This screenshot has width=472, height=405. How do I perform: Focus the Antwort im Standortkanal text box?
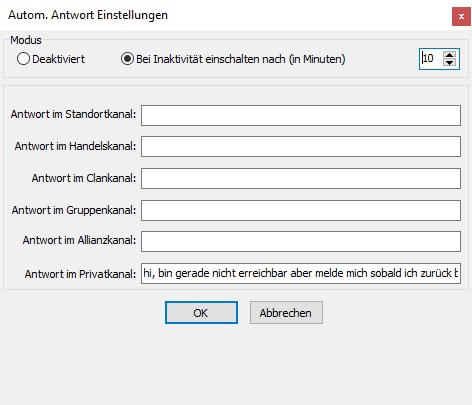click(x=301, y=115)
